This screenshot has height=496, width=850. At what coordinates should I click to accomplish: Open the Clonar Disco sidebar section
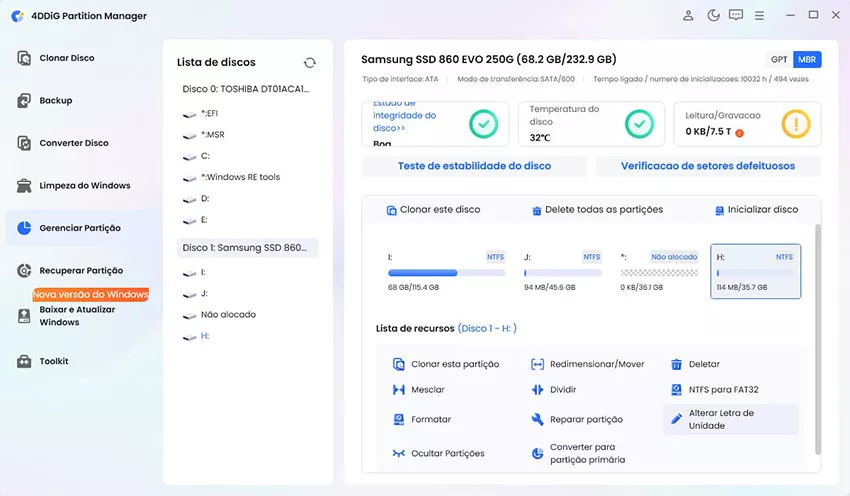tap(55, 58)
